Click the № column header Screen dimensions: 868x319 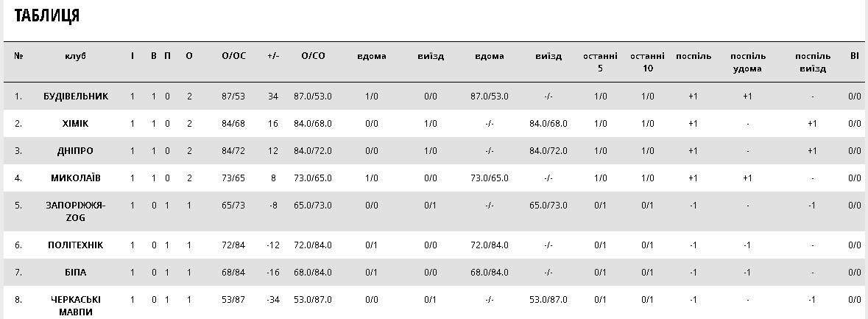tap(19, 56)
